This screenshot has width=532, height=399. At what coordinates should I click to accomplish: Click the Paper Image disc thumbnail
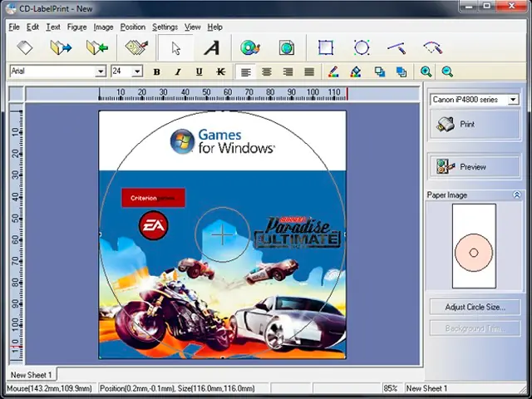[474, 253]
